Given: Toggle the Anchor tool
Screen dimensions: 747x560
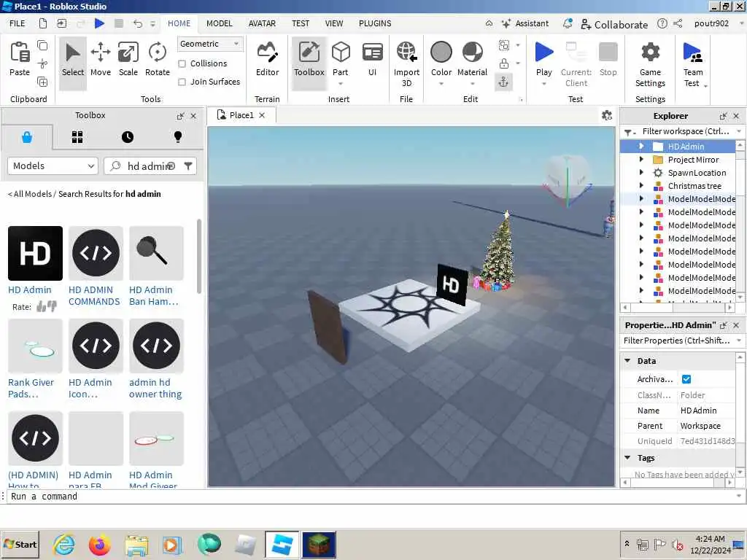Looking at the screenshot, I should coord(503,82).
